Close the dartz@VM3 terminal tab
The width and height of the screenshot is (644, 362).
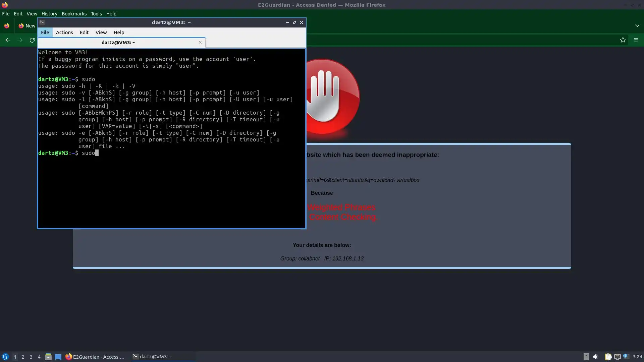click(x=200, y=42)
